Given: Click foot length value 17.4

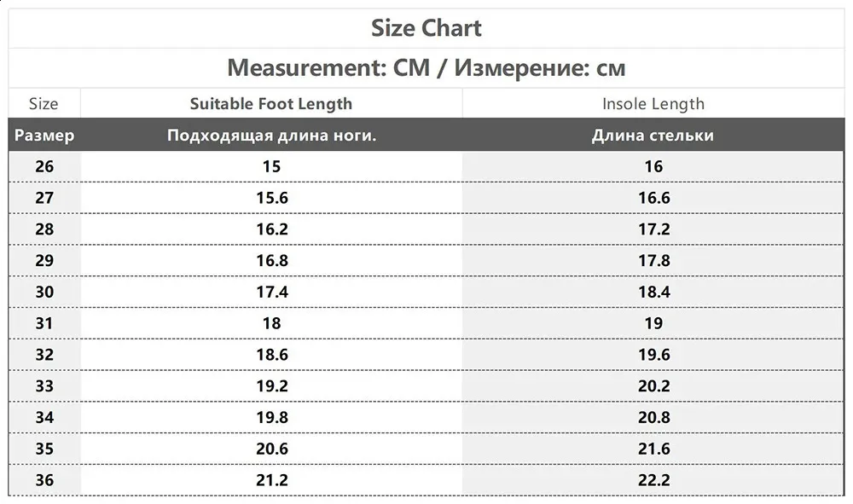Looking at the screenshot, I should [x=272, y=292].
